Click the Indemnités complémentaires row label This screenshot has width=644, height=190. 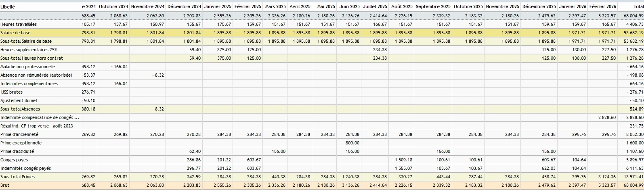[29, 84]
